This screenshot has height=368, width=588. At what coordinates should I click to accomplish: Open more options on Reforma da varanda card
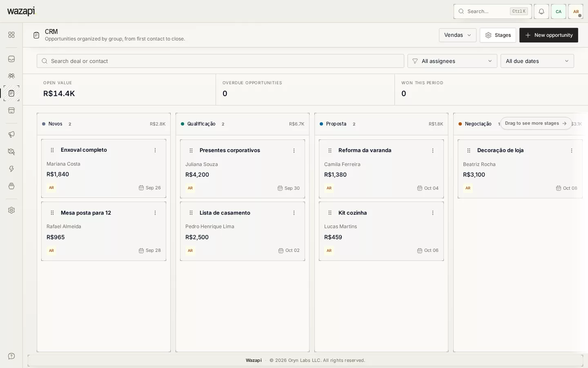tap(433, 150)
